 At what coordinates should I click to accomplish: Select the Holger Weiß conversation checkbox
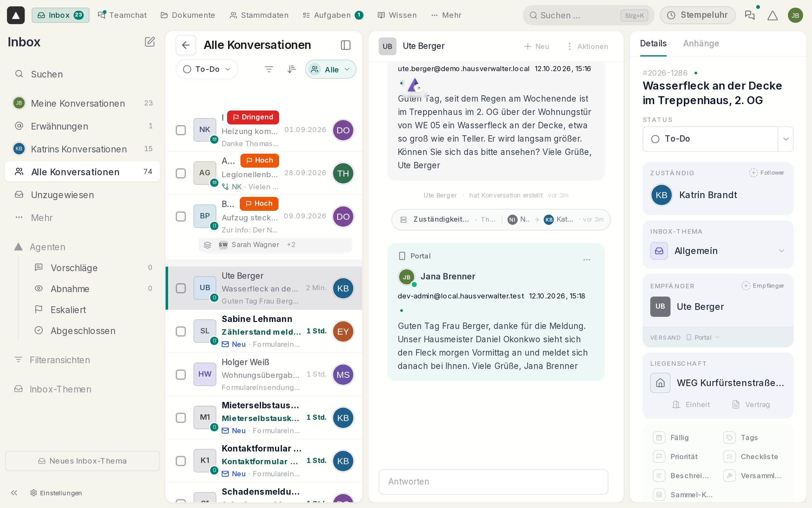click(181, 375)
